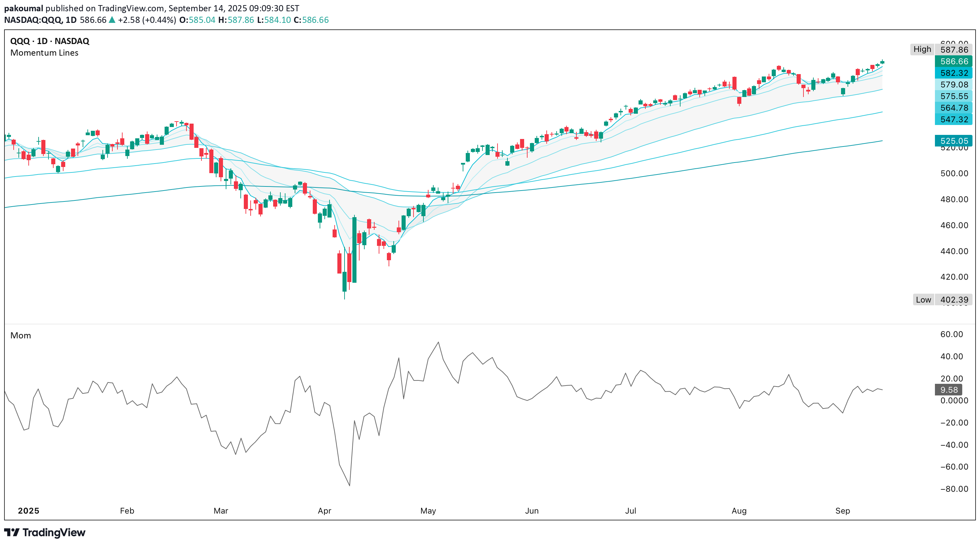The image size is (980, 545).
Task: Click the 460.00 price axis label
Action: point(954,225)
